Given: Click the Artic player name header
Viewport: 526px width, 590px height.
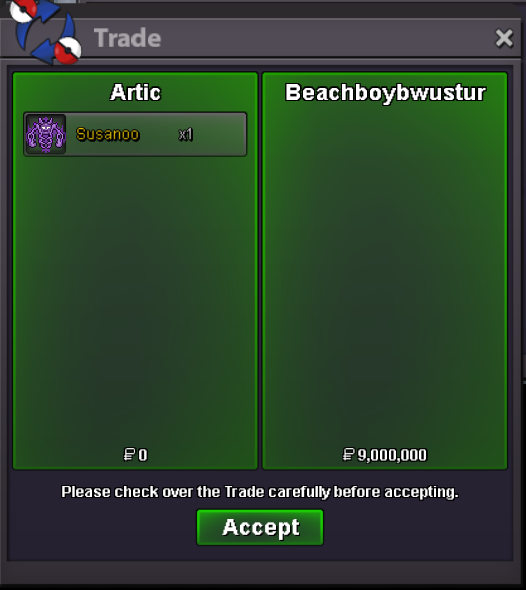Looking at the screenshot, I should point(135,92).
